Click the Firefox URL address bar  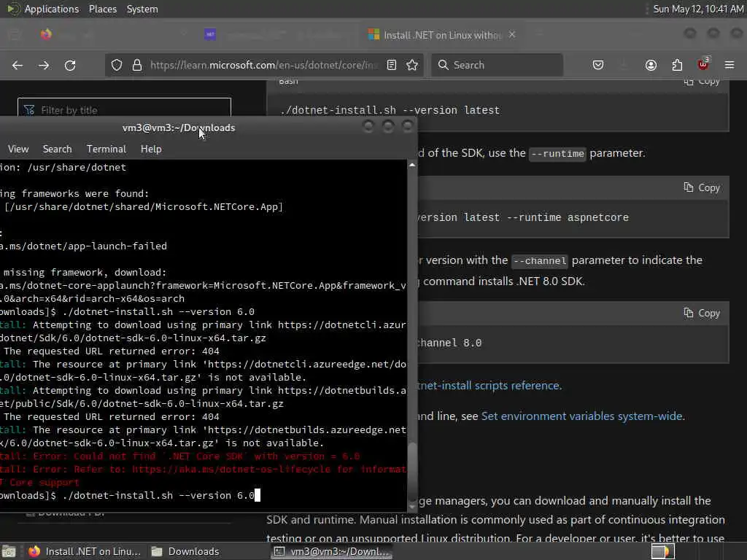tap(264, 65)
